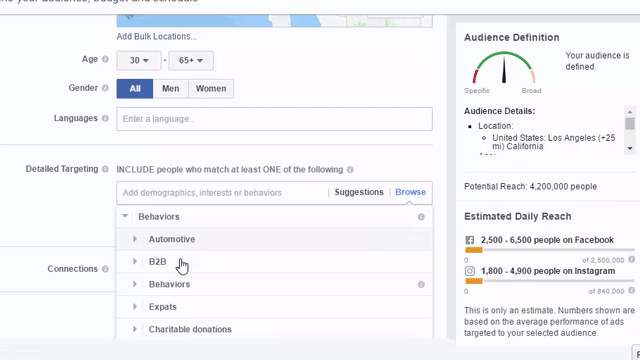Click the info icon beside Gender label
Viewport: 640px width, 360px height.
pos(105,88)
